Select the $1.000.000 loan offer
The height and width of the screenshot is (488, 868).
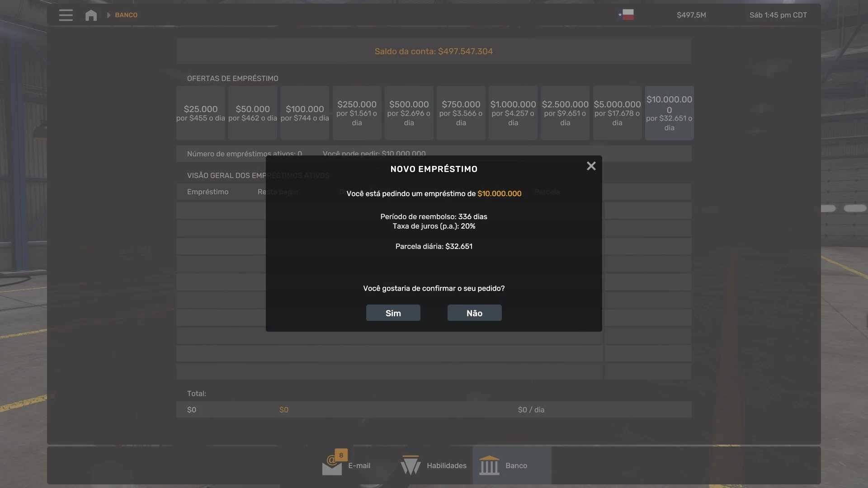coord(513,113)
